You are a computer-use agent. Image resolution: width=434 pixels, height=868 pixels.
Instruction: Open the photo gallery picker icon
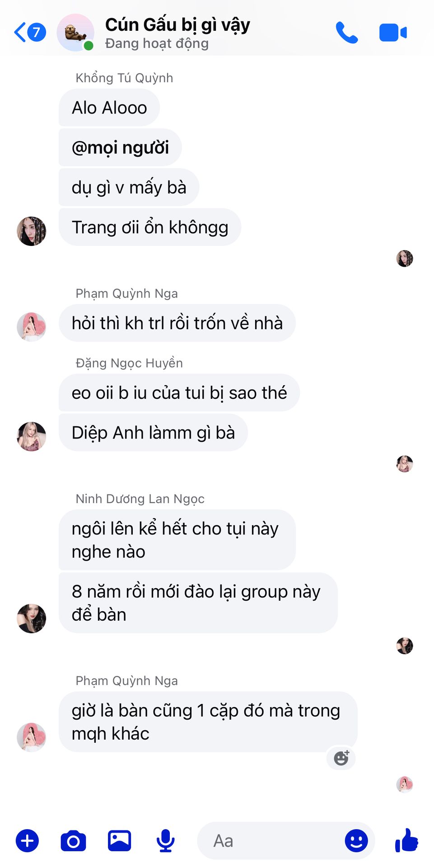[x=119, y=841]
